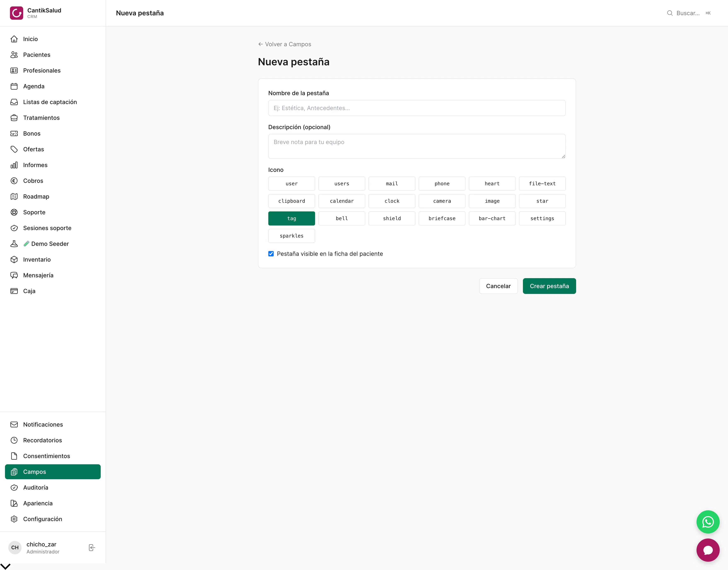This screenshot has height=570, width=728.
Task: Collapse panel with bottom-left chevron
Action: point(6,566)
